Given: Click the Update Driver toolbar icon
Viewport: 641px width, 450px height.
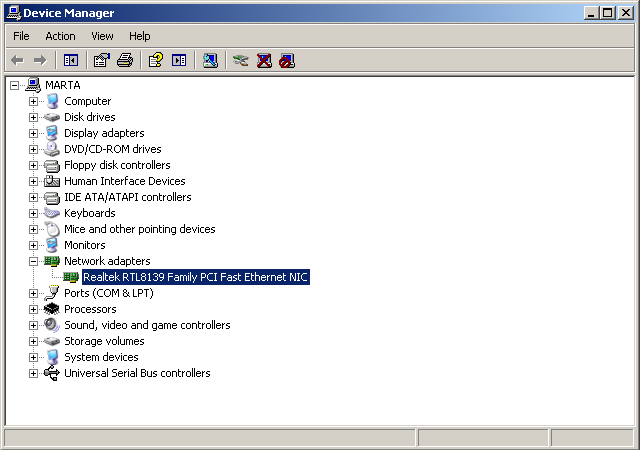Looking at the screenshot, I should 240,60.
